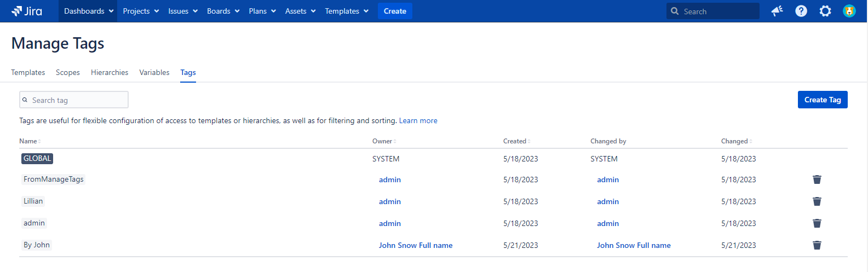Open the Projects dropdown menu
Screen dimensions: 868x272
141,11
